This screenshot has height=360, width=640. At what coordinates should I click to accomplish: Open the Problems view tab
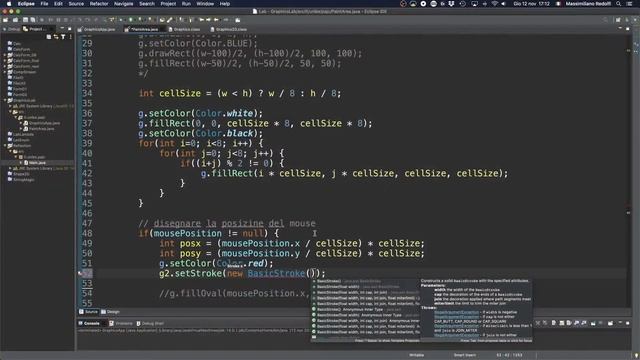pos(121,323)
